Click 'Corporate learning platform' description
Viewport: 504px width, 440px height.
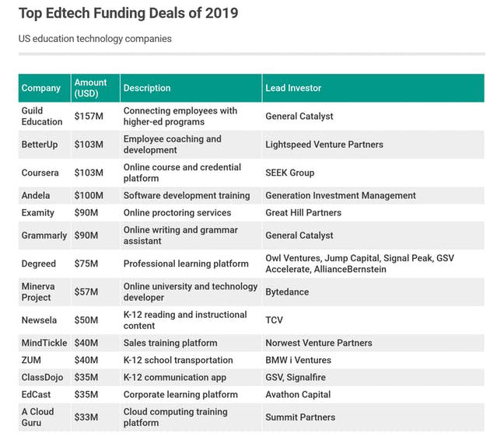tap(191, 394)
